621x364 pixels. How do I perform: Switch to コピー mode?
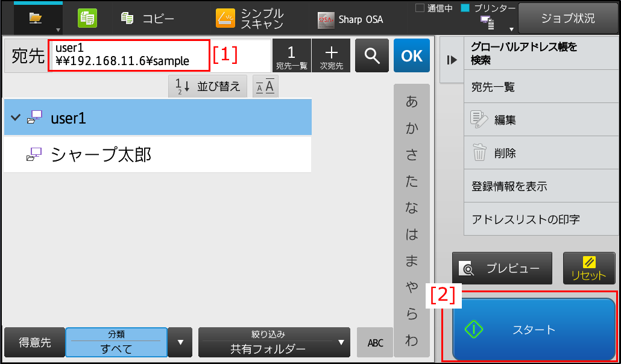(x=147, y=19)
